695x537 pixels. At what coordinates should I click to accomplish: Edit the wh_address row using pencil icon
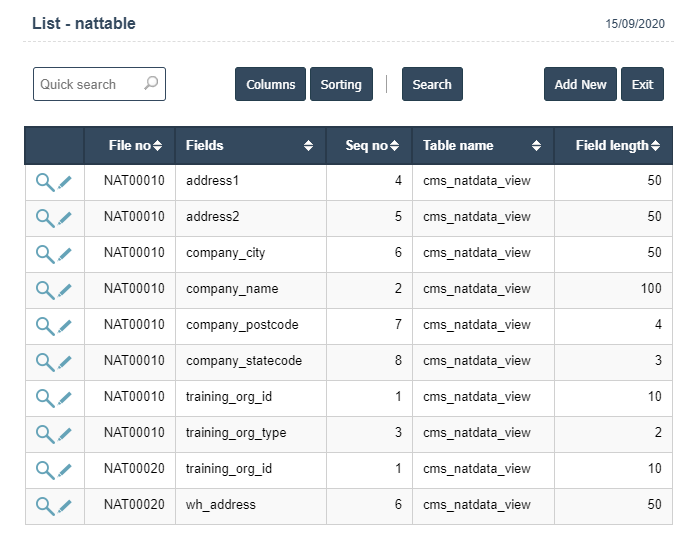[65, 506]
